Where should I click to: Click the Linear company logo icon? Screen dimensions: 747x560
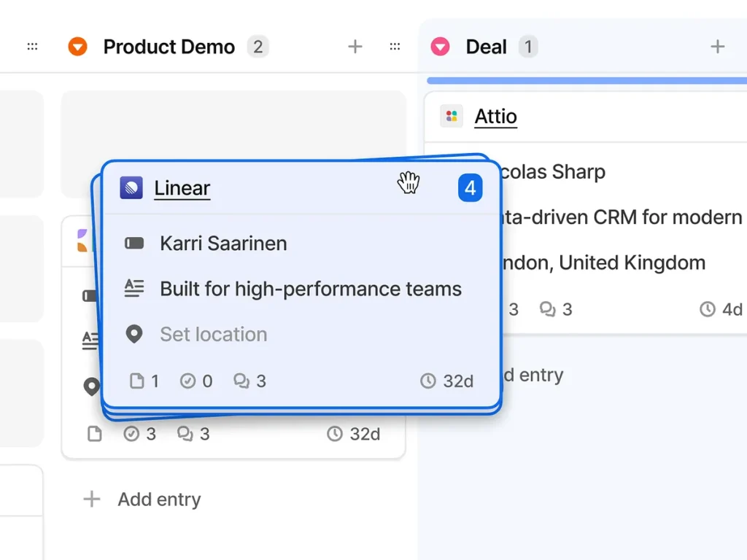click(131, 188)
